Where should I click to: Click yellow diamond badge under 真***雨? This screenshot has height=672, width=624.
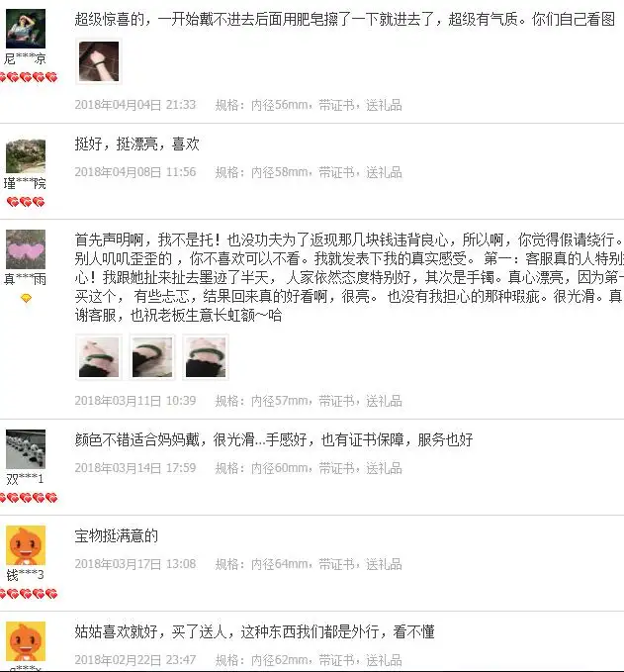click(26, 298)
